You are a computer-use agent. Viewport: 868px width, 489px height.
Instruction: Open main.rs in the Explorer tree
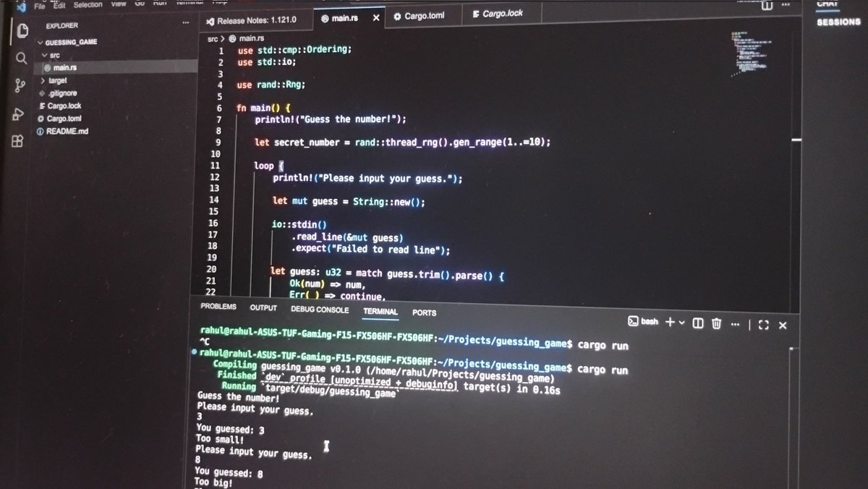[64, 67]
